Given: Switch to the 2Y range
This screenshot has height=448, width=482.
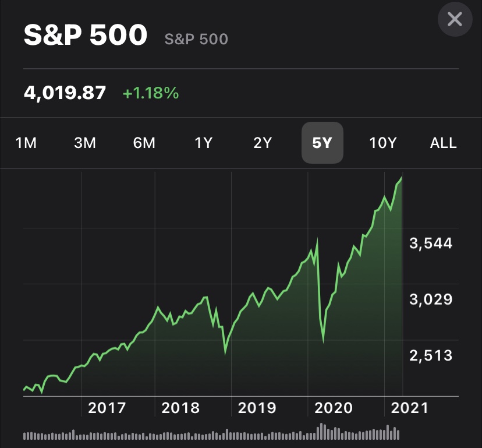Looking at the screenshot, I should 263,143.
